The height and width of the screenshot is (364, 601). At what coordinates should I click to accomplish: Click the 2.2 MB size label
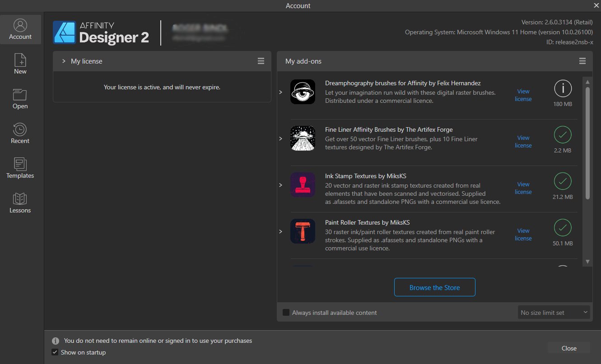tap(563, 151)
